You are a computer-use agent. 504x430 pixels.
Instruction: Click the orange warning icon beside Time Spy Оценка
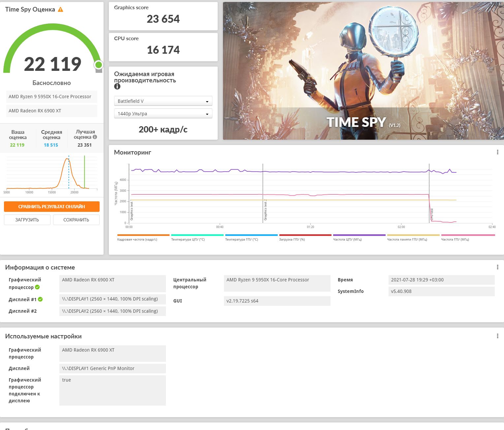pyautogui.click(x=60, y=10)
